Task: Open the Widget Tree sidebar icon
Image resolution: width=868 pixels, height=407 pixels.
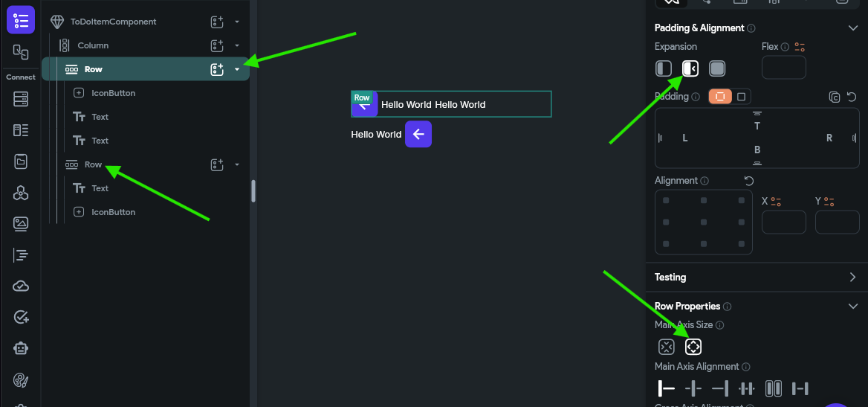Action: click(21, 20)
